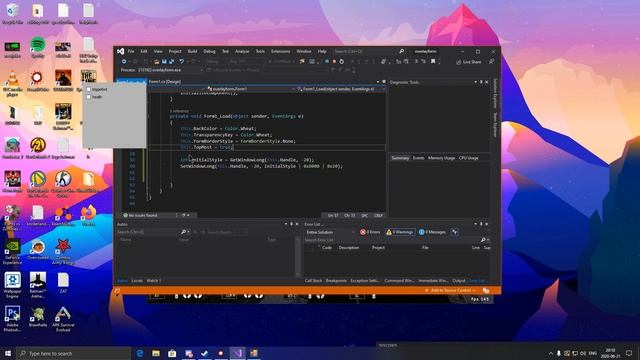The height and width of the screenshot is (360, 640).
Task: Open the Diagnostic Tools window options dropdown
Action: pos(476,82)
